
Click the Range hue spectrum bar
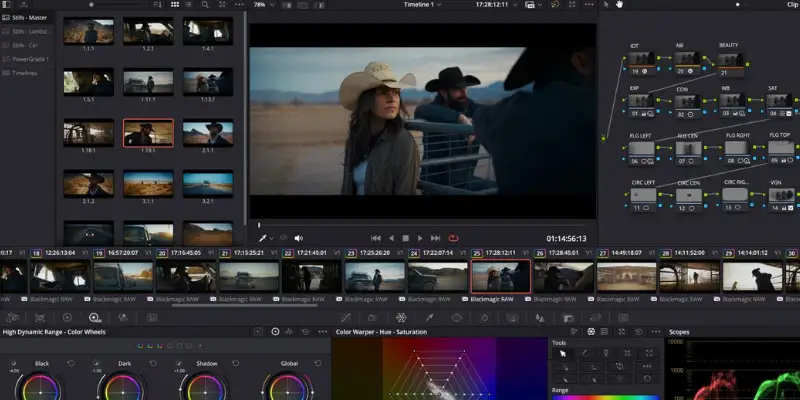606,397
